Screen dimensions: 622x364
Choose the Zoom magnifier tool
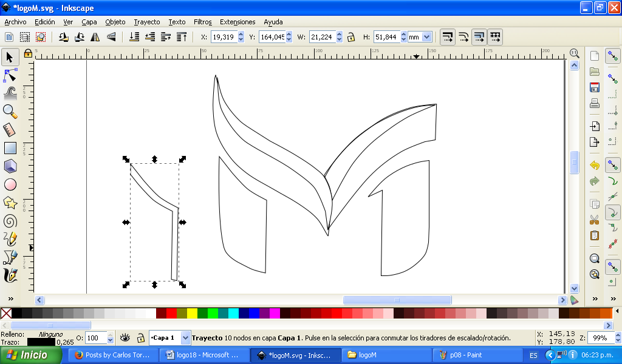[x=10, y=111]
